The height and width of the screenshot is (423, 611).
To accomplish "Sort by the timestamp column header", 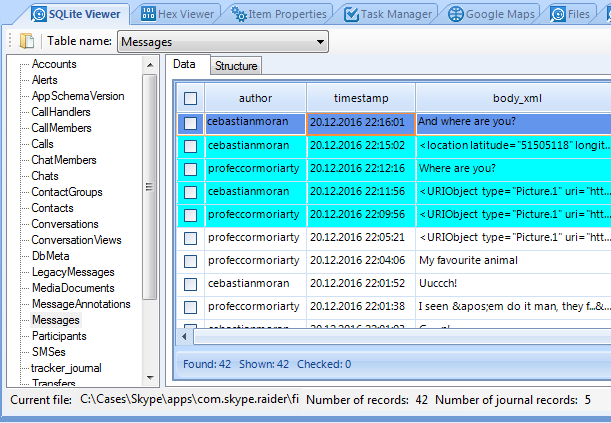I will pos(361,98).
